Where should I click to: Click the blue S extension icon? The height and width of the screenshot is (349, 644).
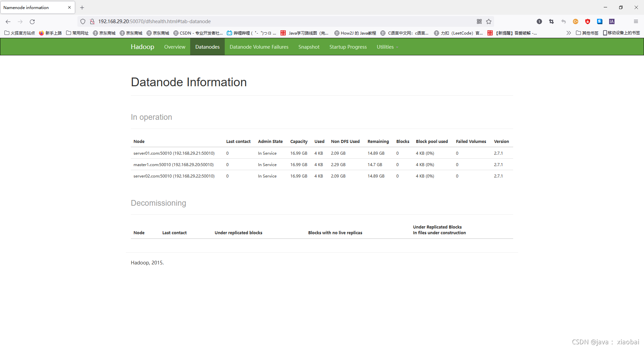click(x=600, y=21)
